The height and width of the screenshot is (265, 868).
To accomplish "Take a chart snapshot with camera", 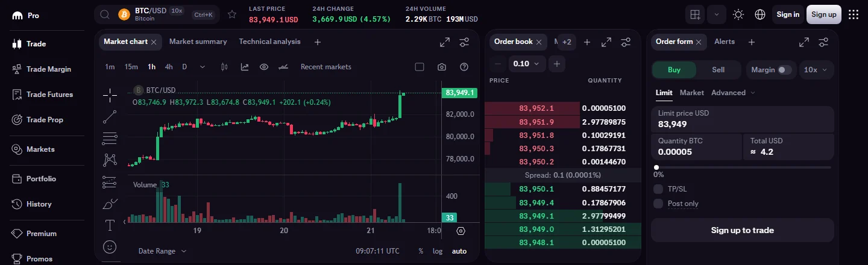I will coord(442,67).
